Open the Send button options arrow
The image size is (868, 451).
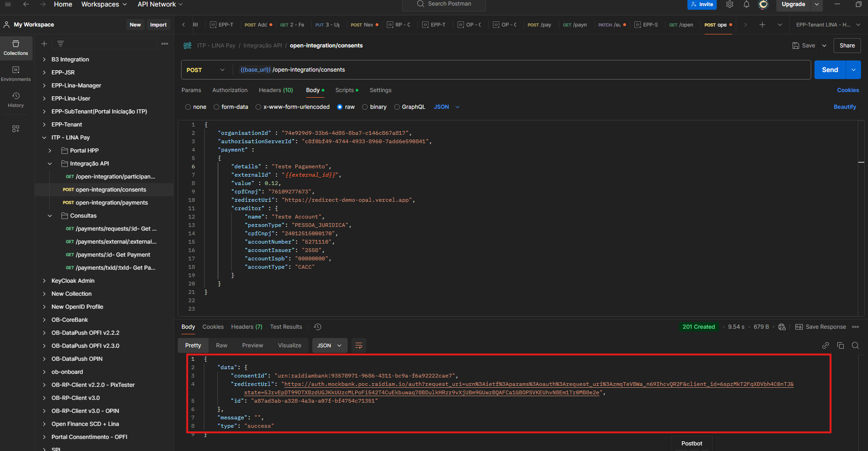[854, 70]
